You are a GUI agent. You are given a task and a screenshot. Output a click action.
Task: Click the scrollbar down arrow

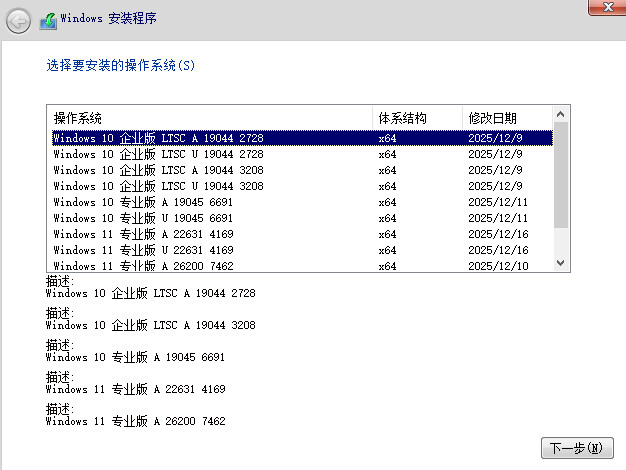[x=560, y=262]
